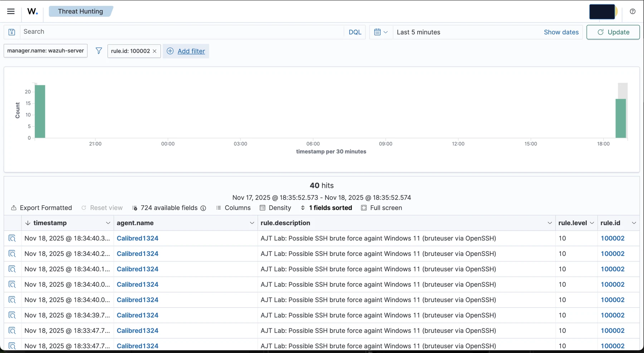Click the rule.id: 100002 filter pill
This screenshot has width=644, height=353.
[x=130, y=51]
